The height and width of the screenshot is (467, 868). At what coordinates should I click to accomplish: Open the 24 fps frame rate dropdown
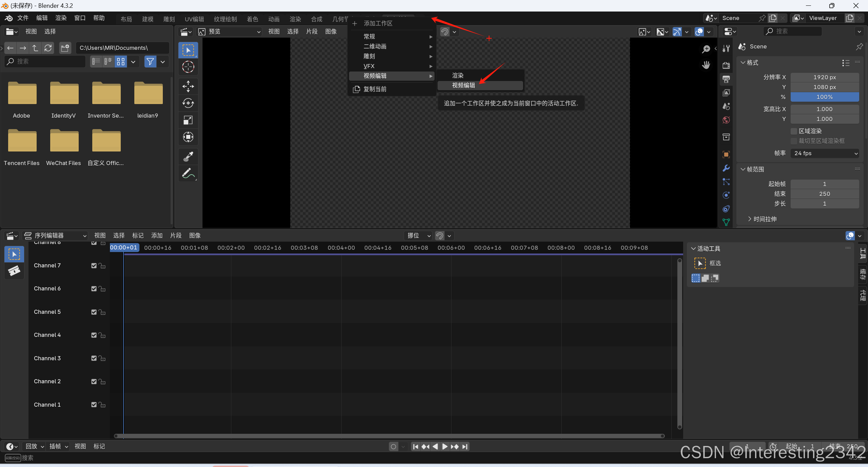tap(824, 153)
